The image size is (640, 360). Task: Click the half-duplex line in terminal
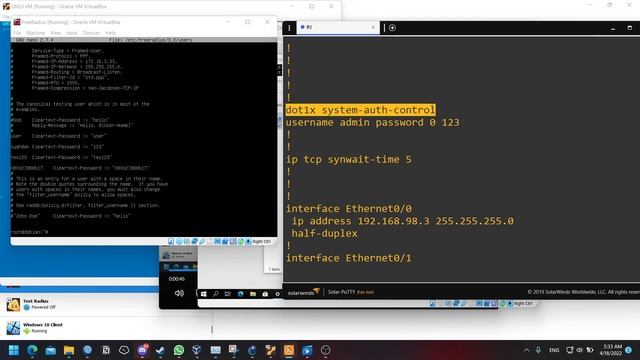pyautogui.click(x=324, y=233)
